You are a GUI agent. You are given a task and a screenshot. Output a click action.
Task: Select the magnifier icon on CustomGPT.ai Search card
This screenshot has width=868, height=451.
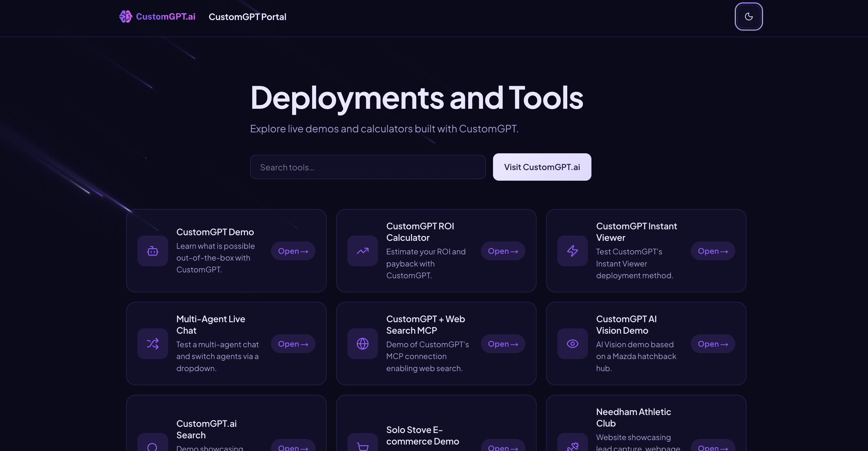152,446
